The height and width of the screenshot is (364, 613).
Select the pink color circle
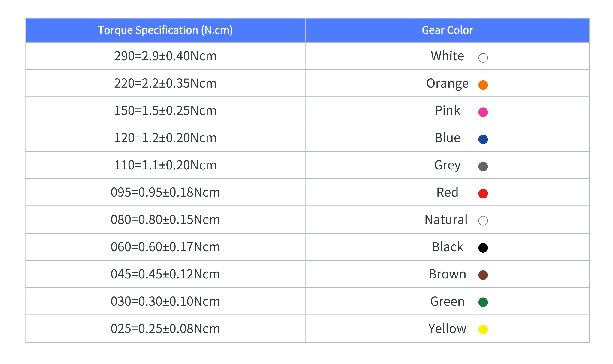[x=483, y=112]
